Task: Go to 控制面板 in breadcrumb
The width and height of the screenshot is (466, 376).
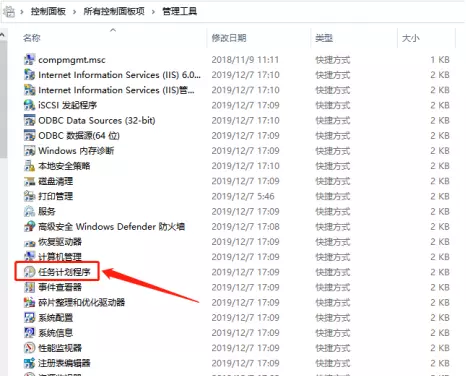Action: coord(48,12)
